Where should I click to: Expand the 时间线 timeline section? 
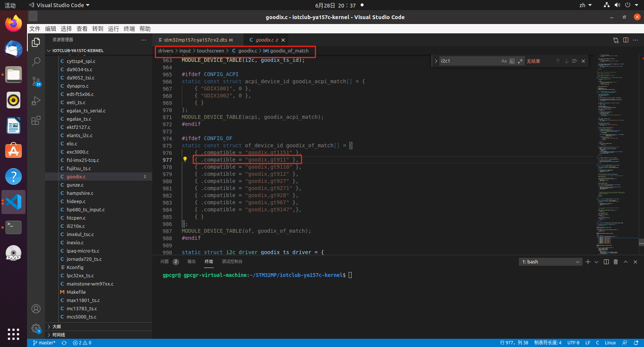click(x=99, y=335)
